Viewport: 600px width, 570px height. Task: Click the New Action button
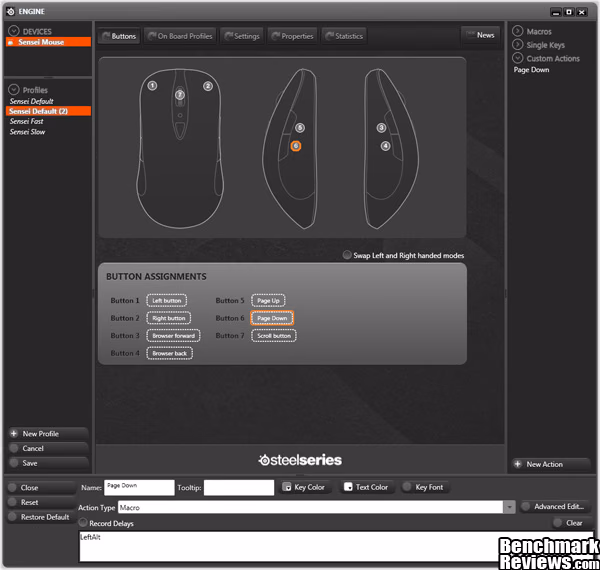pyautogui.click(x=551, y=464)
